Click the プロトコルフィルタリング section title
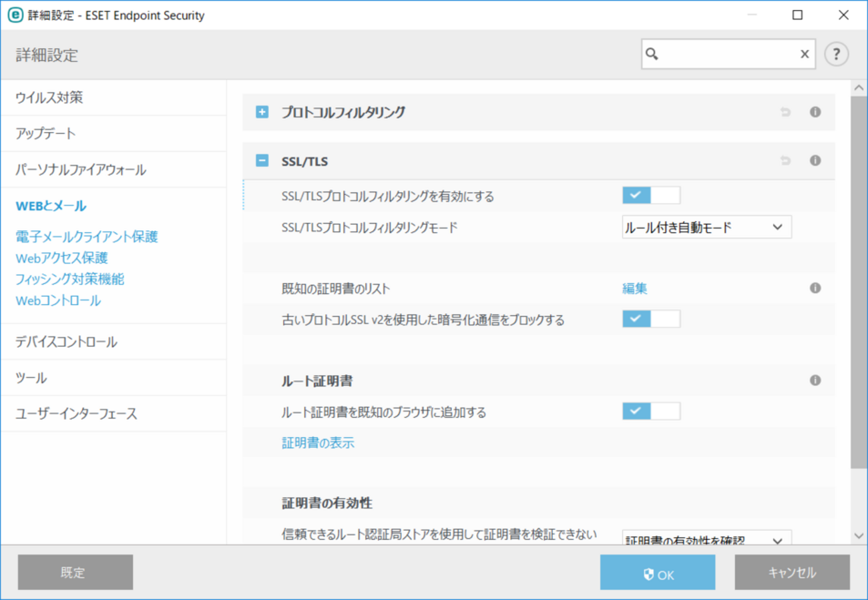Viewport: 868px width, 600px height. click(343, 112)
